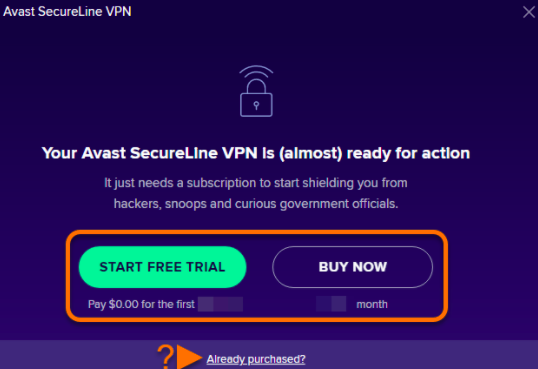538x369 pixels.
Task: Click the 'Pay $0.00 for the first' text
Action: pos(141,304)
